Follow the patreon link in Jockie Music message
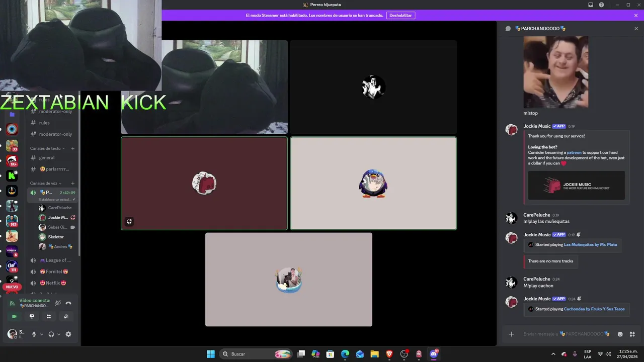The image size is (644, 362). [574, 152]
